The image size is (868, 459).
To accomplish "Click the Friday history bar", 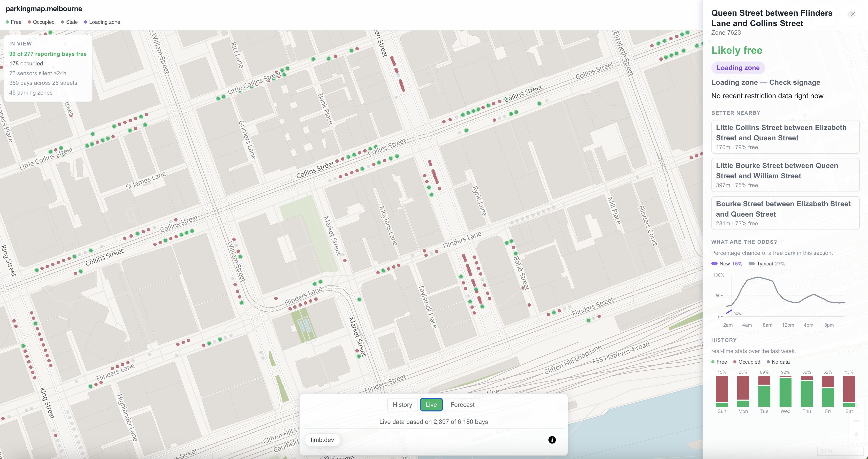I will [828, 391].
